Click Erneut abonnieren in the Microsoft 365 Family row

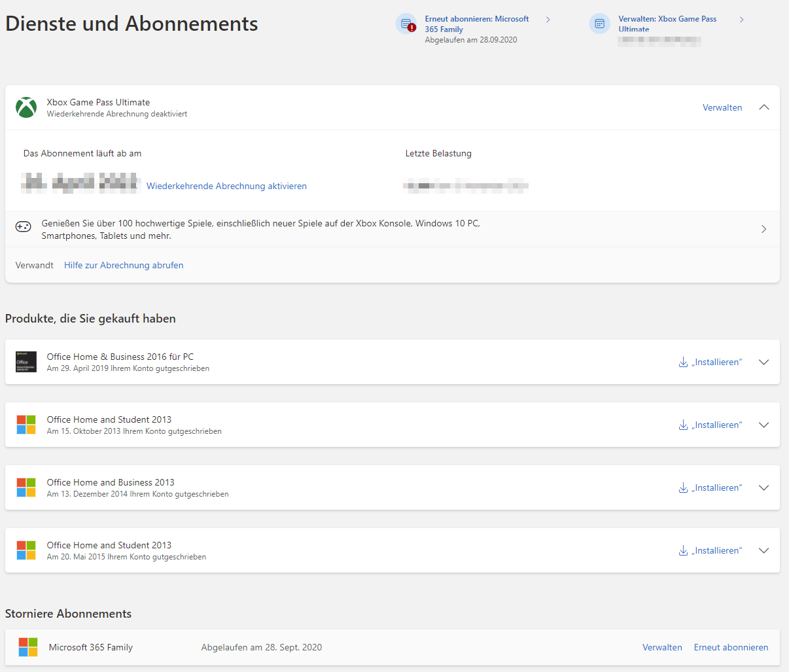click(731, 647)
